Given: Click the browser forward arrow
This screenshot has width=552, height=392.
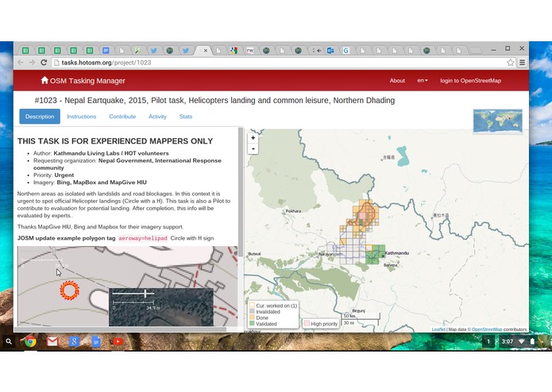Looking at the screenshot, I should pos(32,63).
